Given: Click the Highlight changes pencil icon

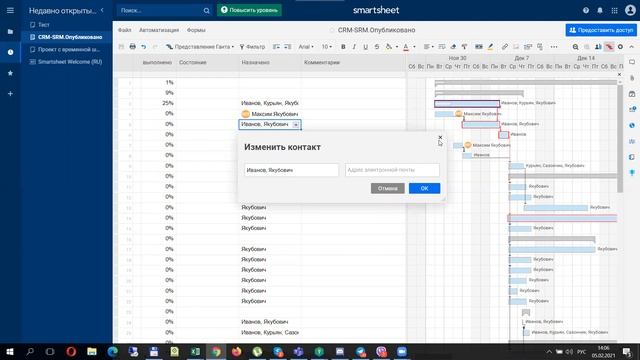Looking at the screenshot, I should click(490, 47).
